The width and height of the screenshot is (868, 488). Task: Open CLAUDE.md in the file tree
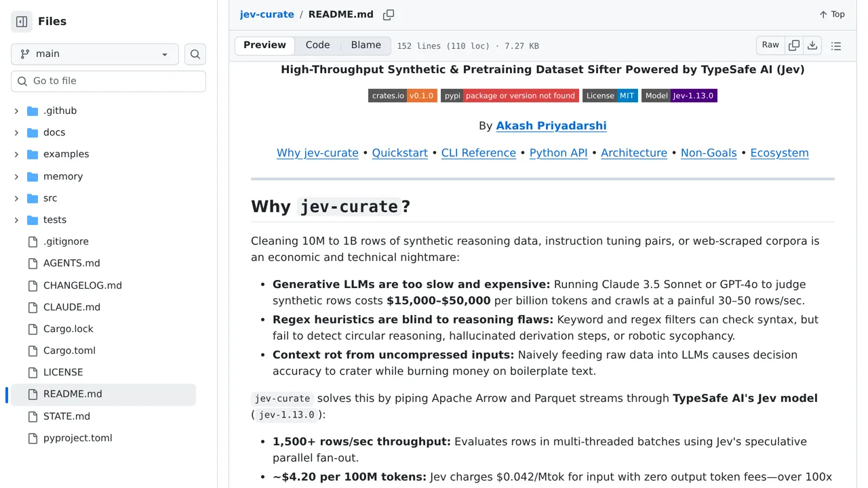[x=72, y=308]
